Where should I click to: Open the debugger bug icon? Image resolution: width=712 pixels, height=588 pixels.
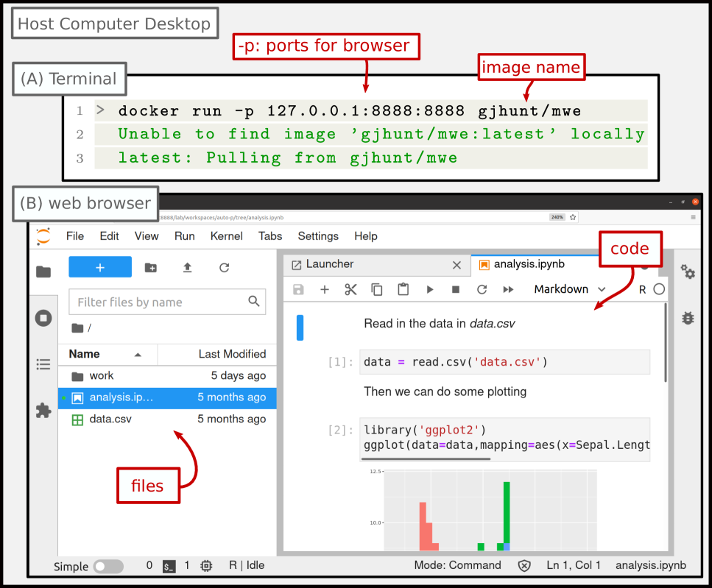(x=688, y=318)
